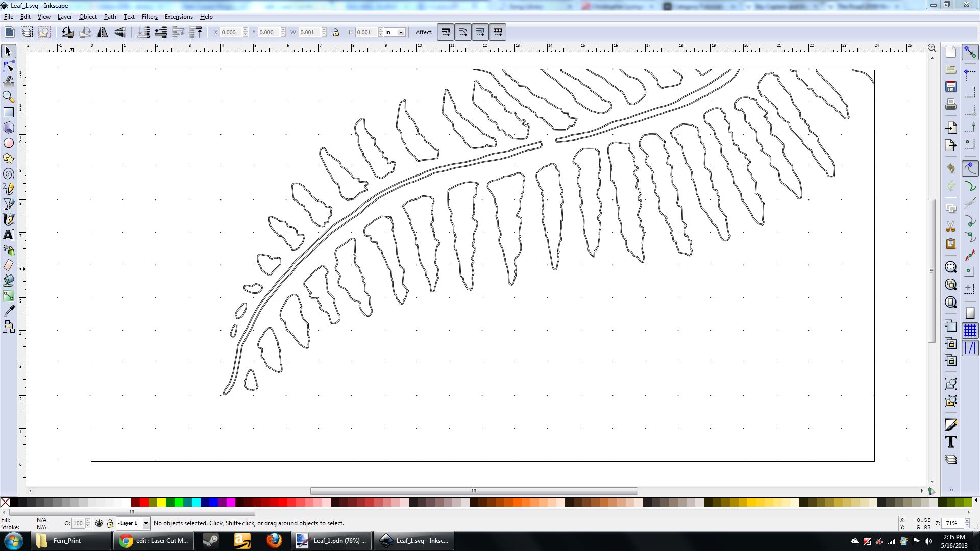980x551 pixels.
Task: Open the Extensions menu
Action: (179, 17)
